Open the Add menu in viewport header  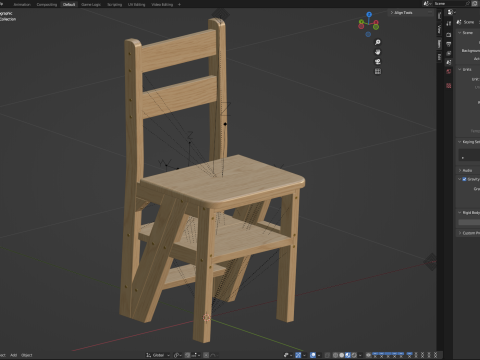pyautogui.click(x=13, y=355)
